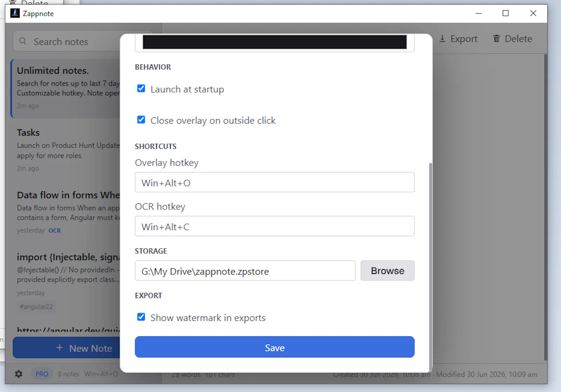Open settings via the gear icon
Image resolution: width=561 pixels, height=392 pixels.
pyautogui.click(x=19, y=374)
